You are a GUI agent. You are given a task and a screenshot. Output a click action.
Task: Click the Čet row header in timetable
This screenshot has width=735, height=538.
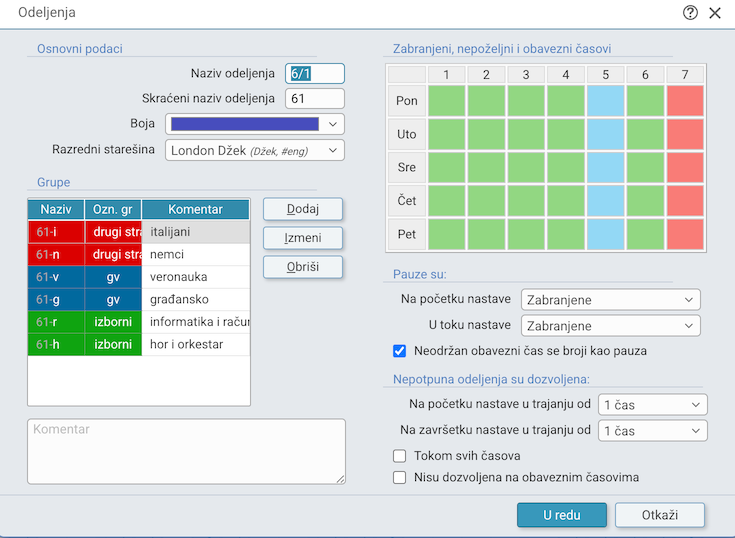point(407,201)
